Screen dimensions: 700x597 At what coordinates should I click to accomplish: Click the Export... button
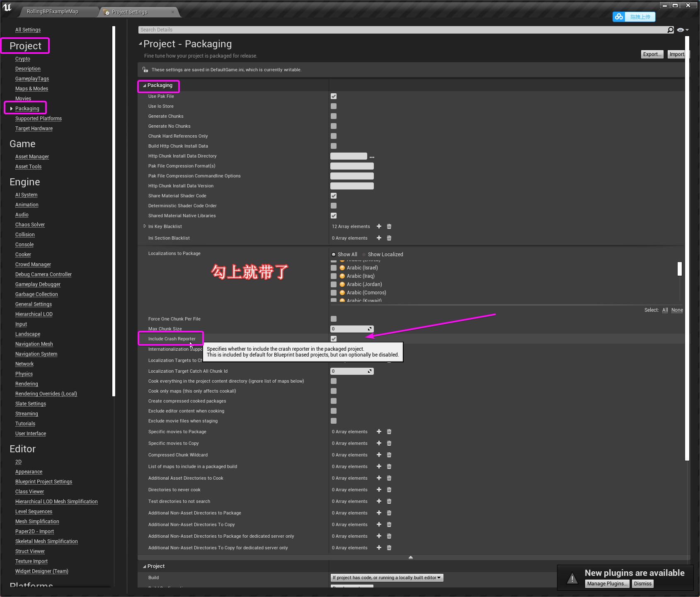(x=652, y=54)
